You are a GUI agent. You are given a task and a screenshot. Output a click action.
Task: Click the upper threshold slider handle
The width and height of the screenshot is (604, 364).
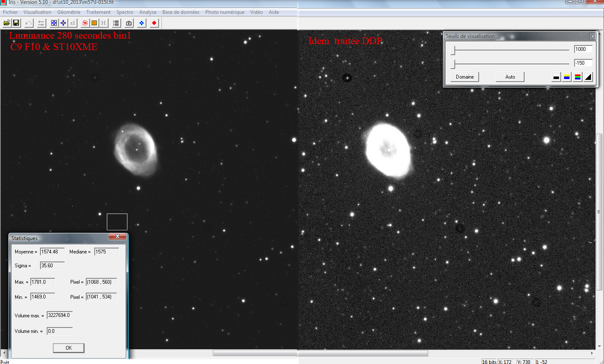(453, 50)
